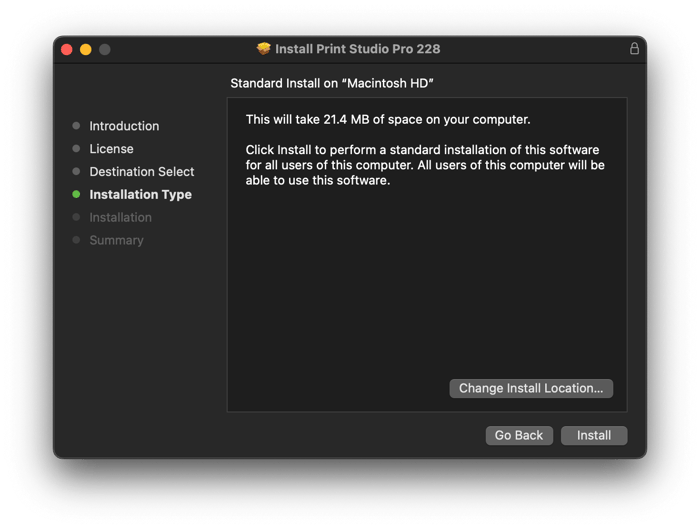
Task: Select the License step in sidebar
Action: pos(111,149)
